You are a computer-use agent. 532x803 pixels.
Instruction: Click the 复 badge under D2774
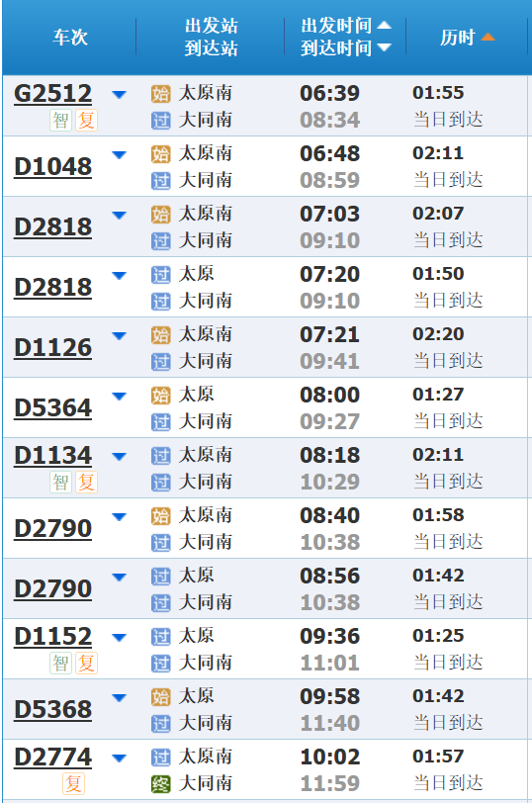pos(74,783)
